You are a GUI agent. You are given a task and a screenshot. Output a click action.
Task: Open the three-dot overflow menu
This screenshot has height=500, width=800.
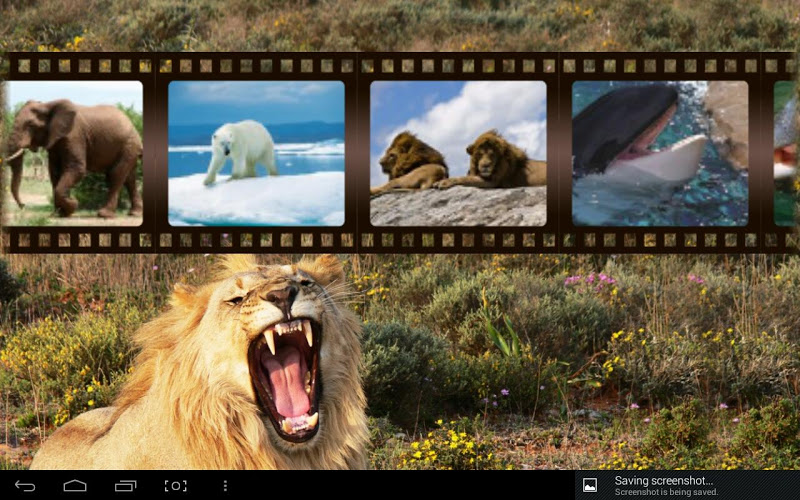pos(225,486)
